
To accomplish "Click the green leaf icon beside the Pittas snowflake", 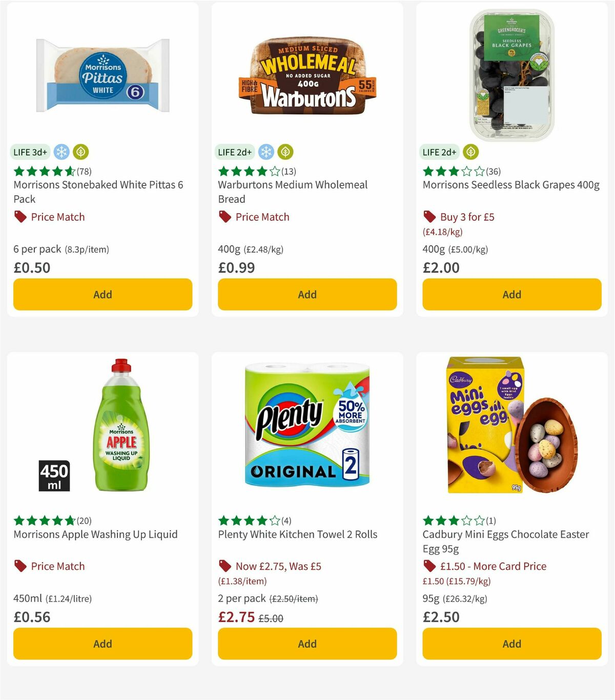I will (x=80, y=152).
